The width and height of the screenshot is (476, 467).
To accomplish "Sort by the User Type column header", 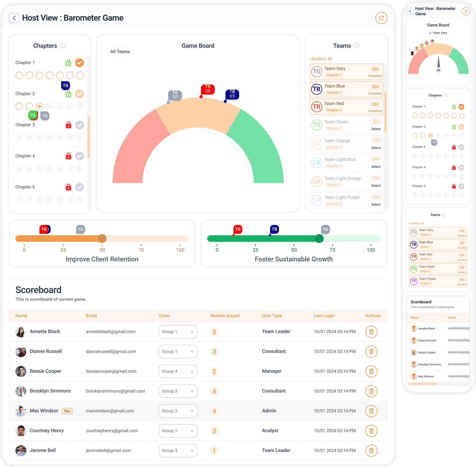I will coord(272,316).
